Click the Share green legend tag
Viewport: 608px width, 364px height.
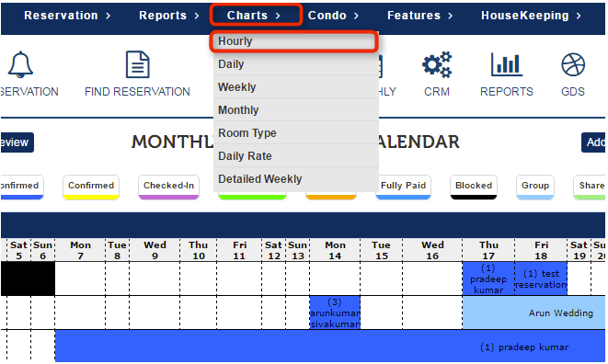(x=591, y=188)
